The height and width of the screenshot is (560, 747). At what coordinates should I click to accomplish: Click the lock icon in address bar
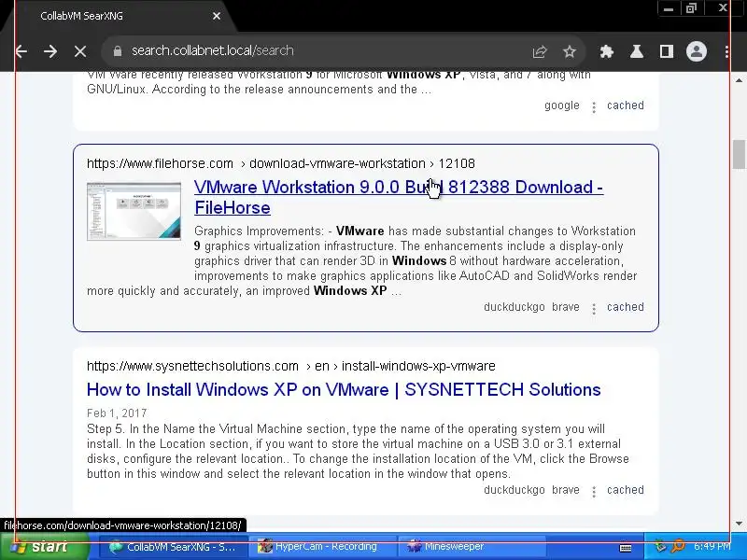pos(118,51)
